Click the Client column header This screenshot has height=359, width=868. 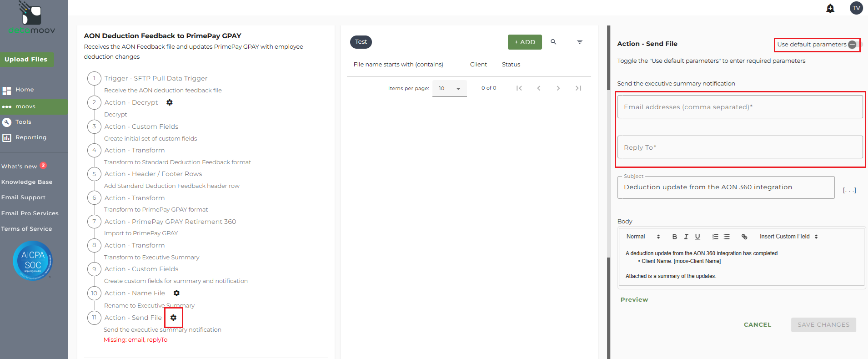point(478,65)
